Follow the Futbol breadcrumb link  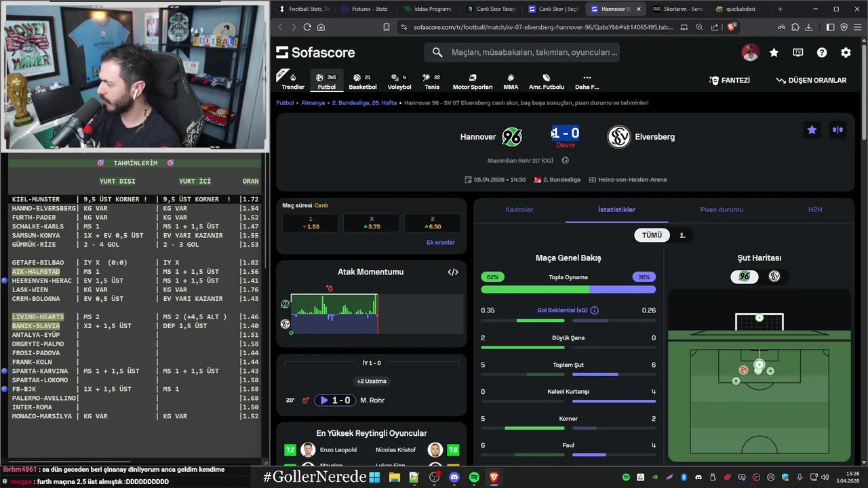click(285, 103)
